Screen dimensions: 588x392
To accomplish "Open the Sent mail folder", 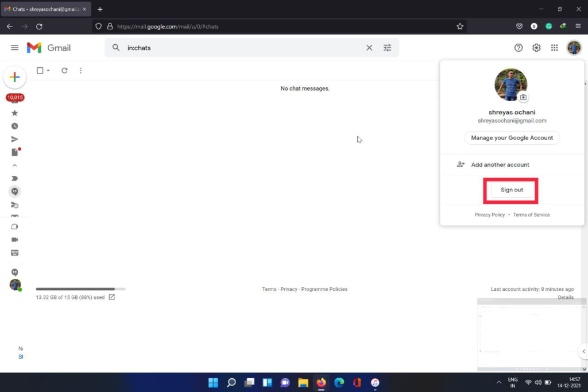I will 15,139.
